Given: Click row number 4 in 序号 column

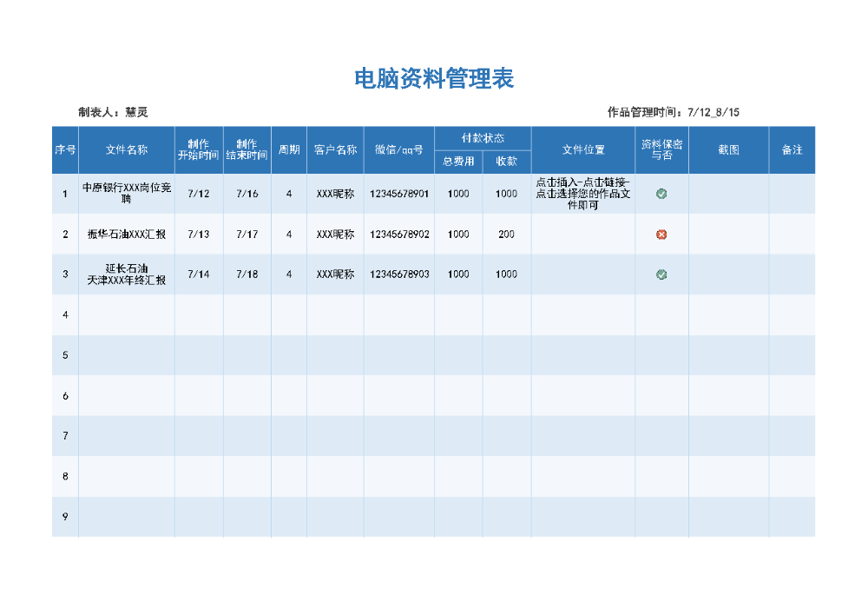Looking at the screenshot, I should pyautogui.click(x=65, y=314).
